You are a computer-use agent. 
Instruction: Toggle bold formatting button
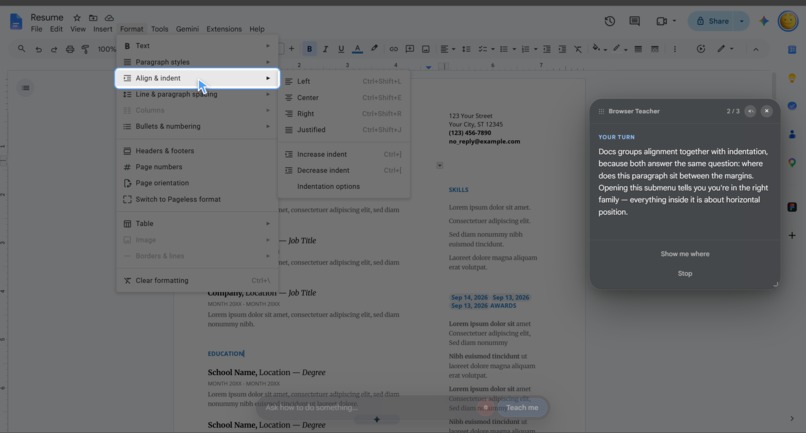pos(309,49)
